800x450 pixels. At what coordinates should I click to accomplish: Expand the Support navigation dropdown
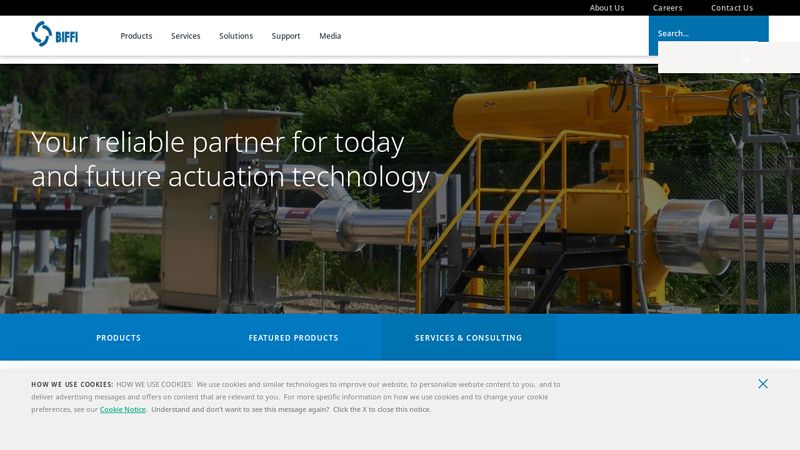tap(286, 36)
